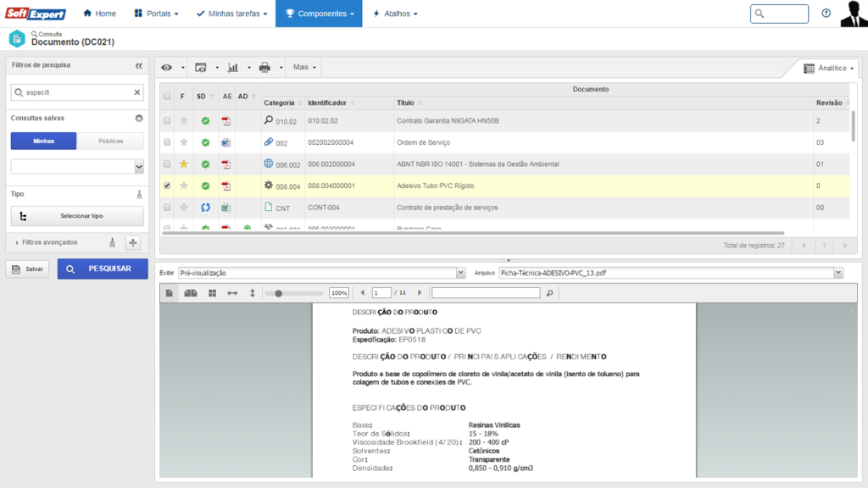Star the ABNT NBR ISO 14001 document
Viewport: 868px width, 488px height.
(x=184, y=164)
